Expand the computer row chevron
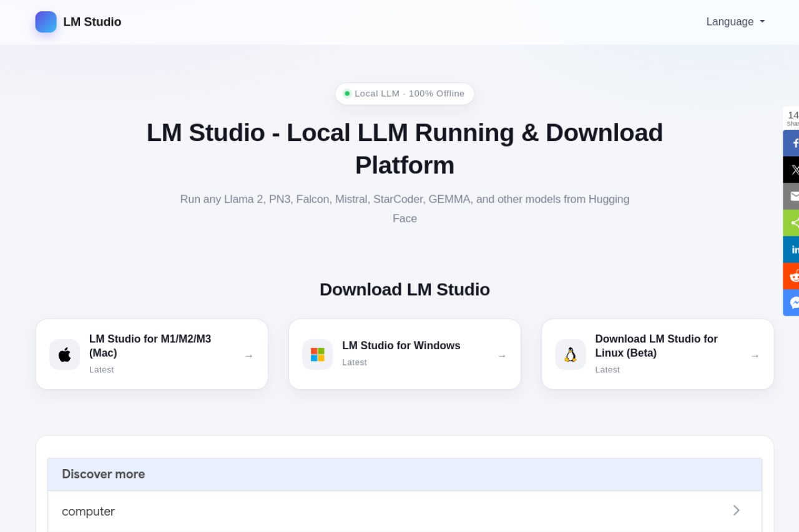This screenshot has height=532, width=799. (737, 511)
